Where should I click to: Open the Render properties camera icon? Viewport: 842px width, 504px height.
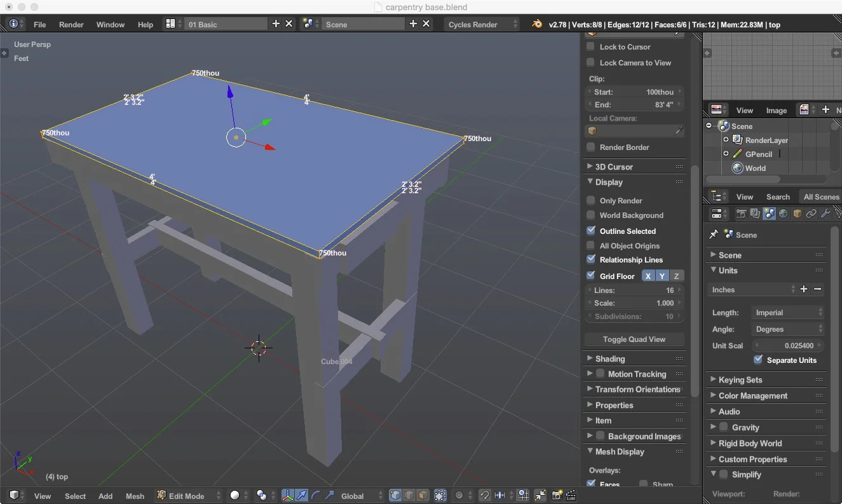tap(741, 214)
